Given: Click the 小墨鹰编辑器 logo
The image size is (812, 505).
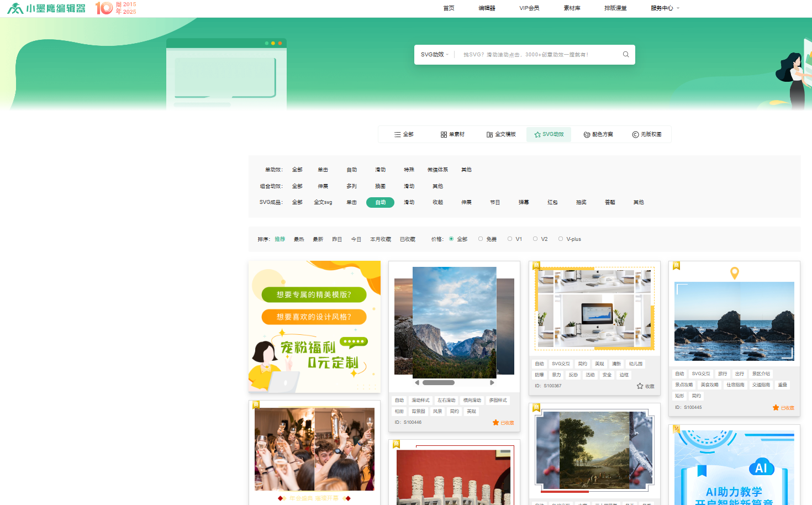Looking at the screenshot, I should (46, 8).
